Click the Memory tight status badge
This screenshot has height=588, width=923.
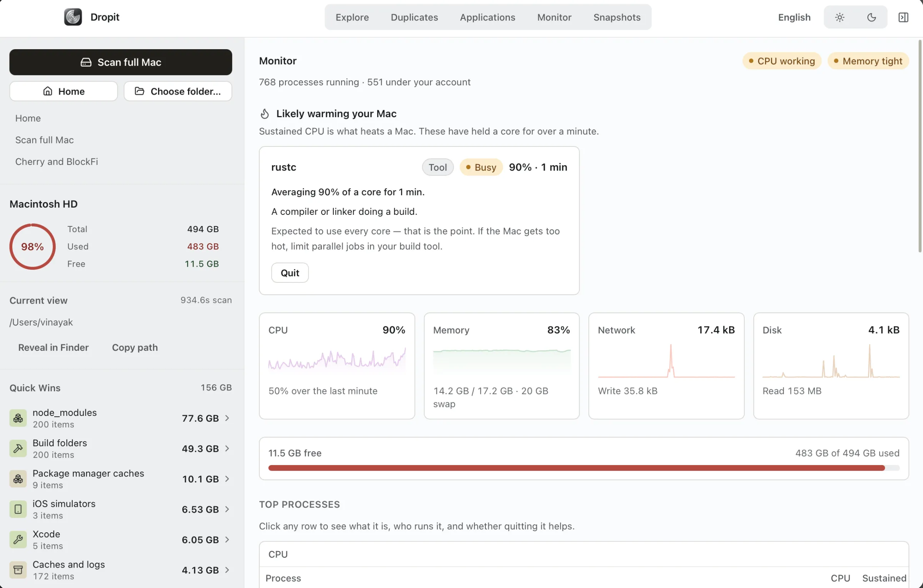pos(868,61)
